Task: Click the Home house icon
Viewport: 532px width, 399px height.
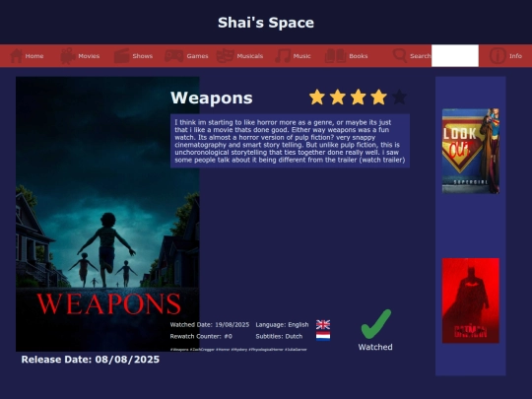Action: click(x=16, y=55)
